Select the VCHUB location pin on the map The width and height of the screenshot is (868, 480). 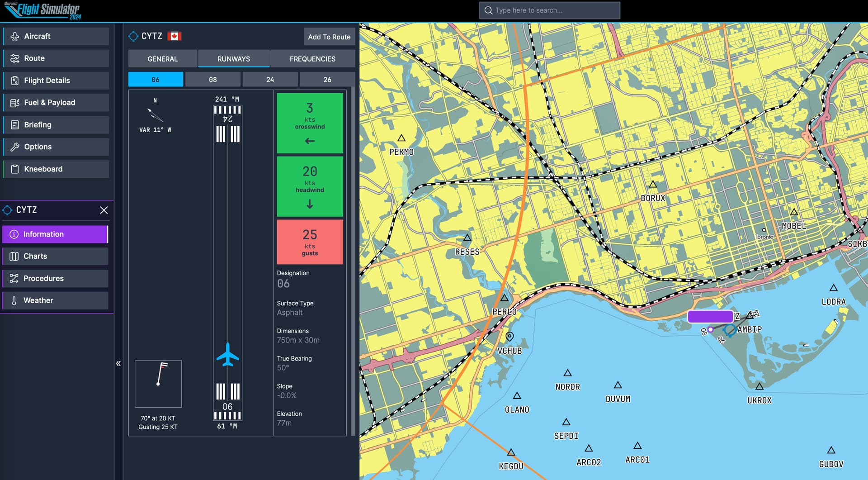(x=509, y=337)
